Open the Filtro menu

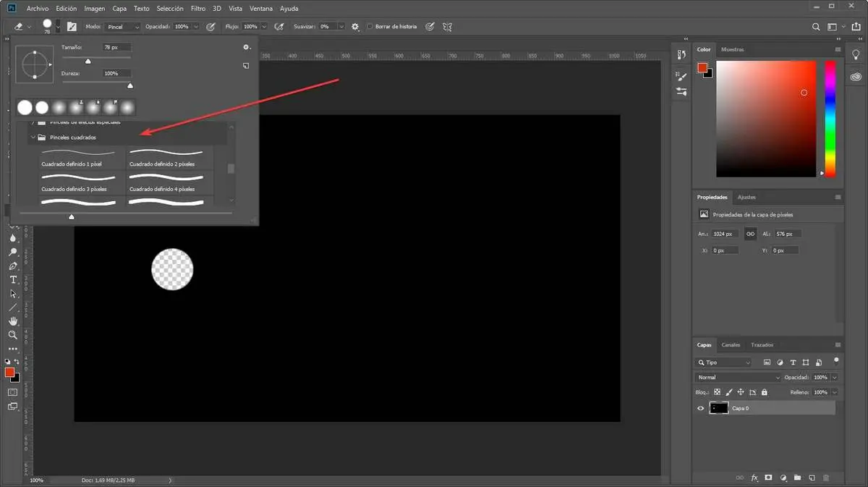click(198, 9)
